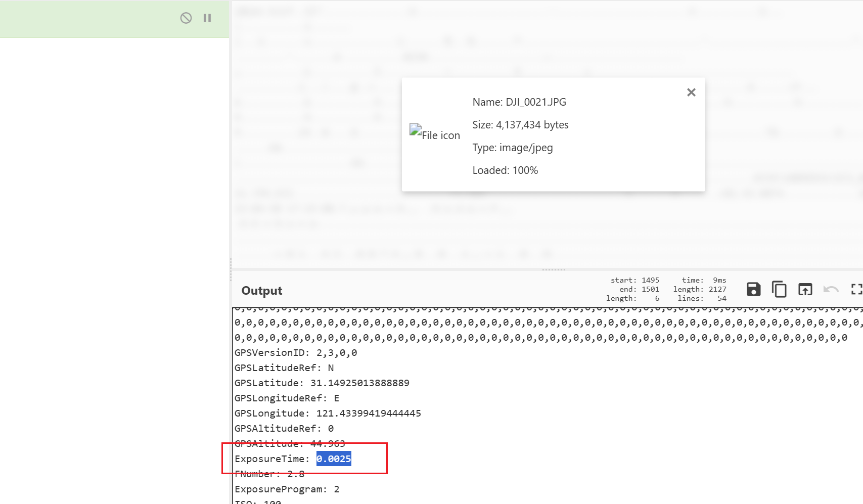Close the DJI_0021.JPG file card

pos(691,93)
